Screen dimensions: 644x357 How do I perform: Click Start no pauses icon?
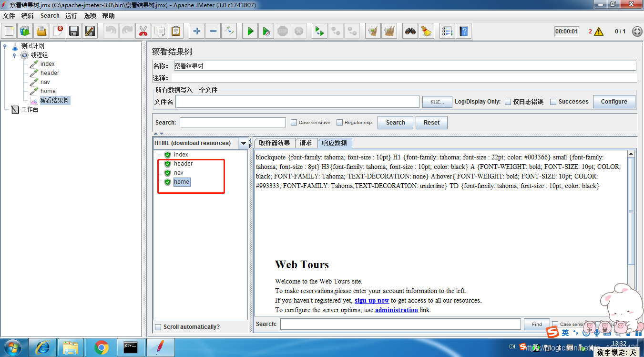266,31
